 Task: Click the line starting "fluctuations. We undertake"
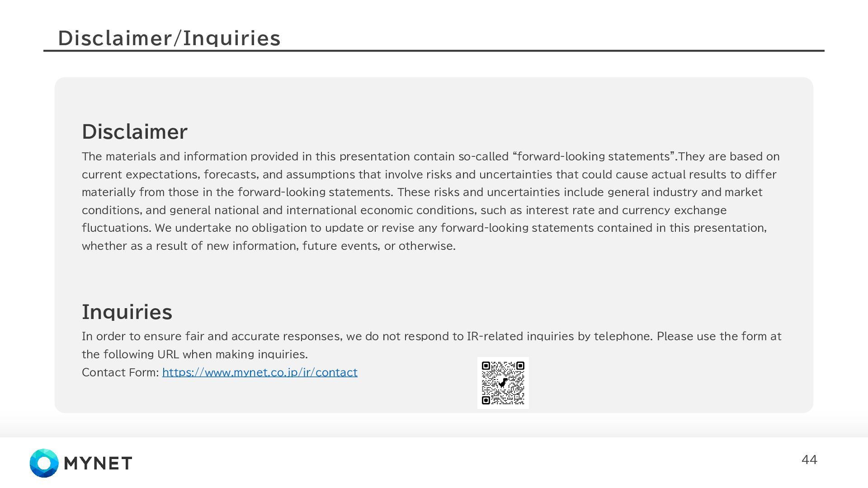(424, 228)
